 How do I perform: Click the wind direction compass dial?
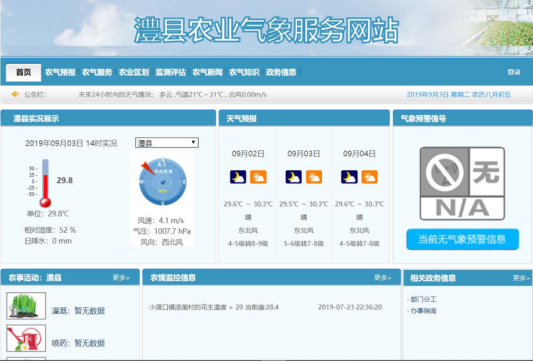pyautogui.click(x=162, y=182)
